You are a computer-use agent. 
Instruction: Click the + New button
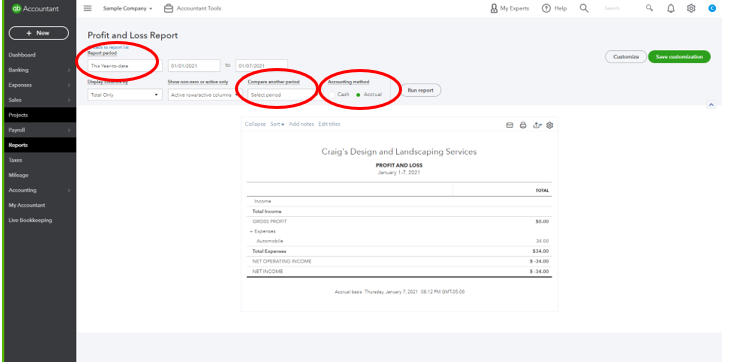click(39, 33)
